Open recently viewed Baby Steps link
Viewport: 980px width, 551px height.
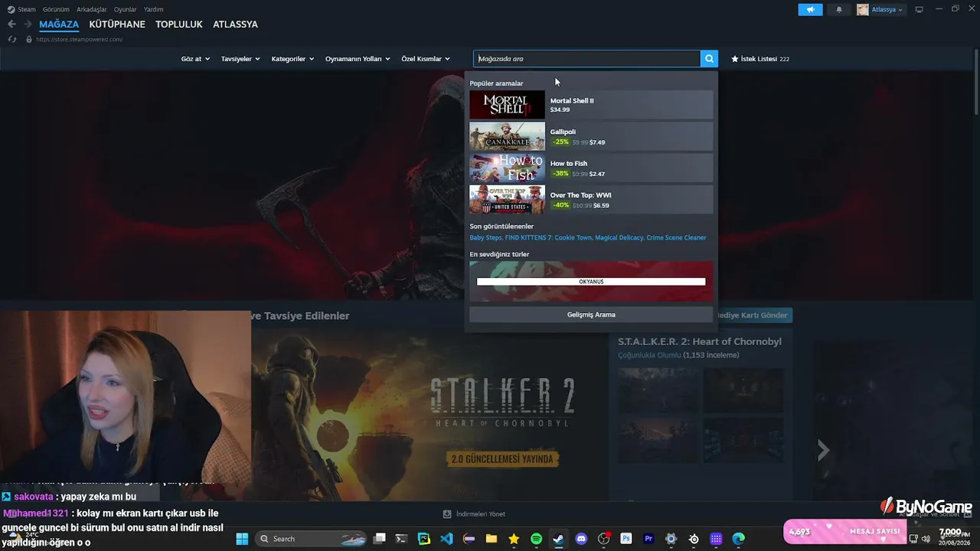click(x=485, y=238)
